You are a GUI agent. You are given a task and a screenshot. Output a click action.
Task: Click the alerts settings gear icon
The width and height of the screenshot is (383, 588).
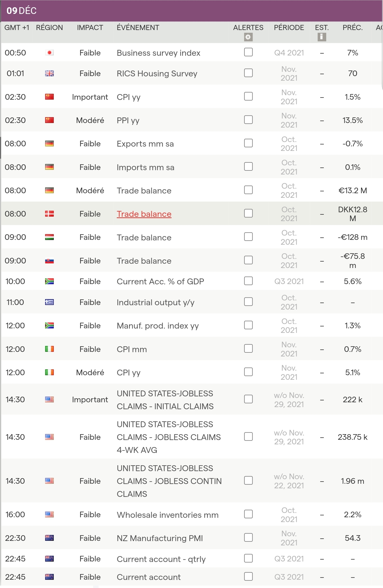(248, 37)
